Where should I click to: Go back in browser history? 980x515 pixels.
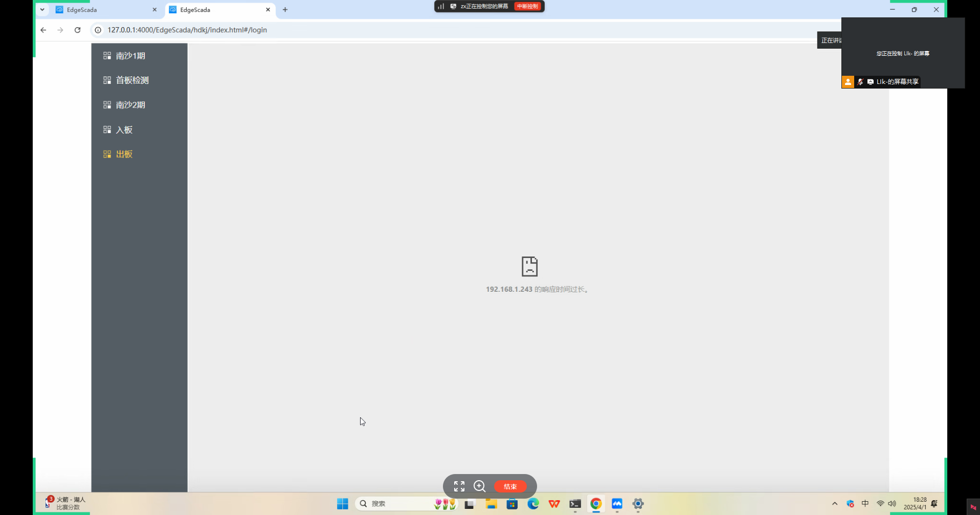(43, 30)
